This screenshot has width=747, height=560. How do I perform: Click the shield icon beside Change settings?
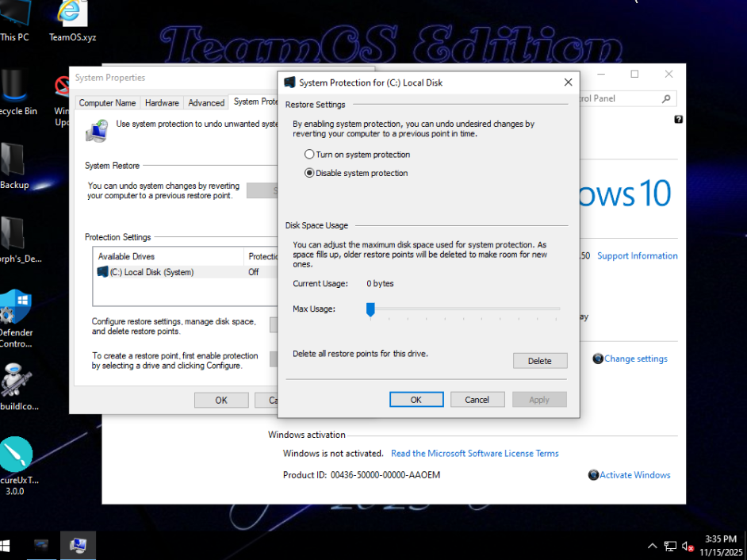597,359
